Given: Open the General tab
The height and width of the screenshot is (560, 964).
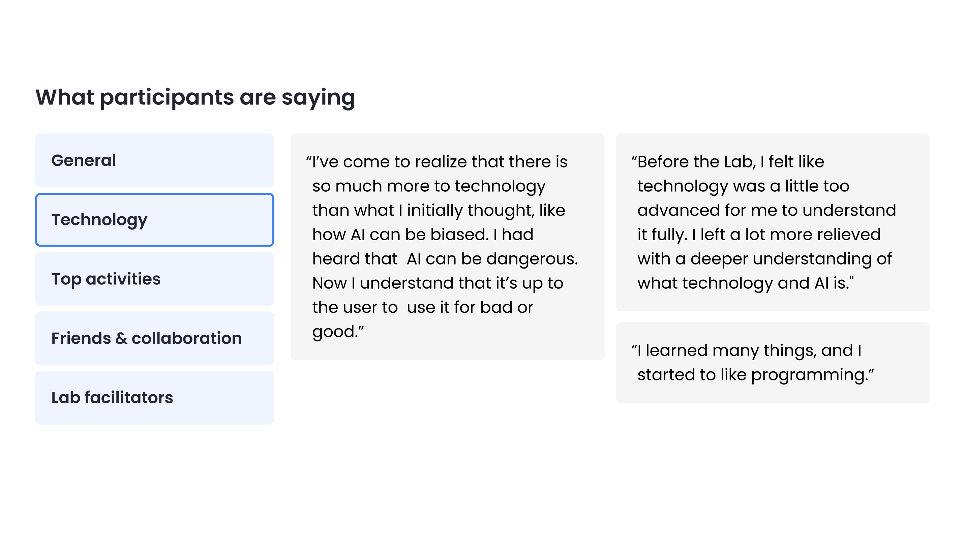Looking at the screenshot, I should (155, 160).
